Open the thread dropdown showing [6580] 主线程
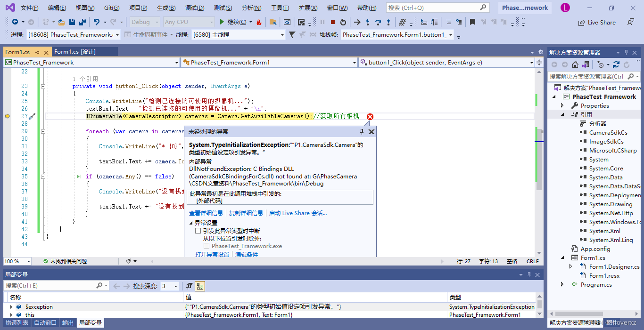This screenshot has height=330, width=644. point(238,35)
